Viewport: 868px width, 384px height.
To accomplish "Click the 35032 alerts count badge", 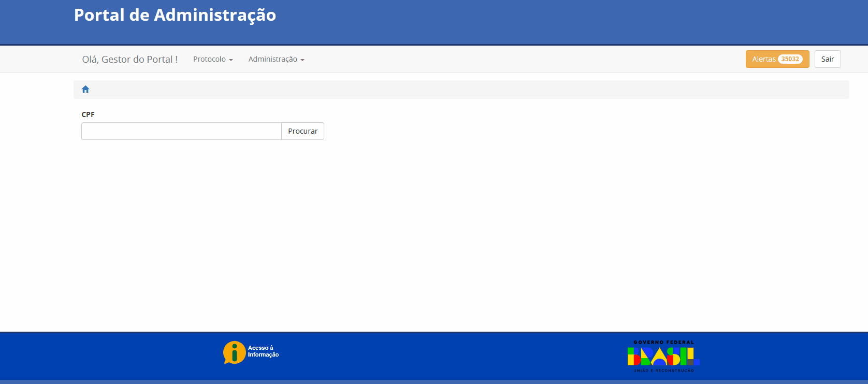I will click(790, 59).
